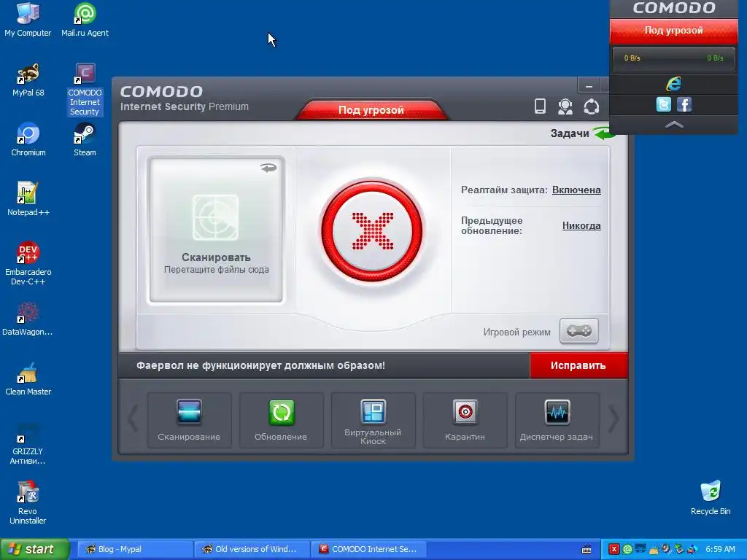Select the Notepad++ desktop icon
The width and height of the screenshot is (747, 560).
[28, 199]
